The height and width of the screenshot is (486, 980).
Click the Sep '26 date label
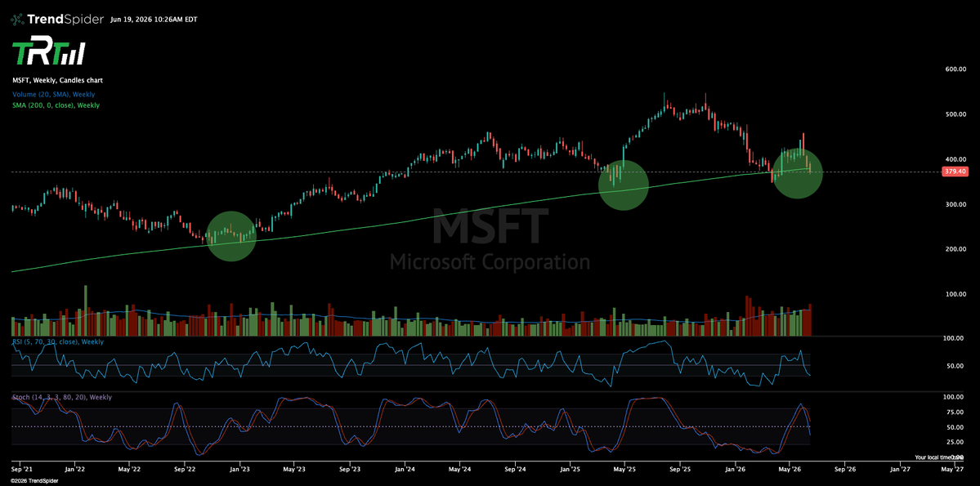(x=845, y=468)
